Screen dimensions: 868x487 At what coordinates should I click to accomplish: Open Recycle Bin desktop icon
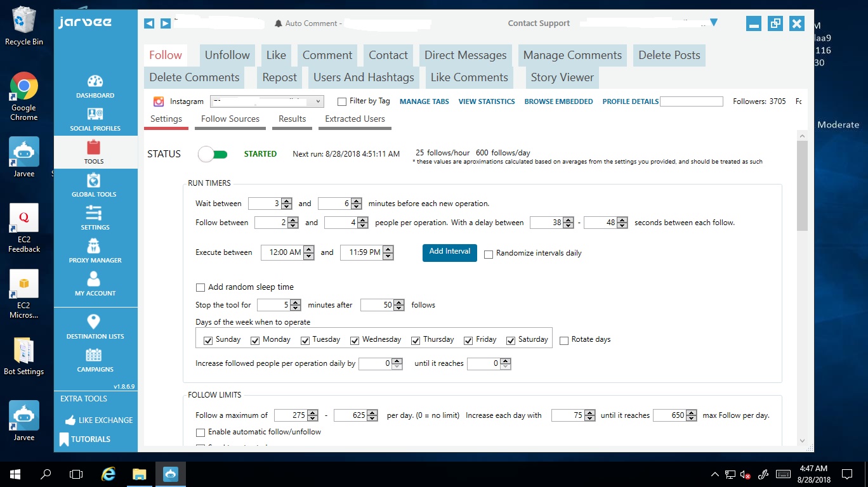[24, 26]
